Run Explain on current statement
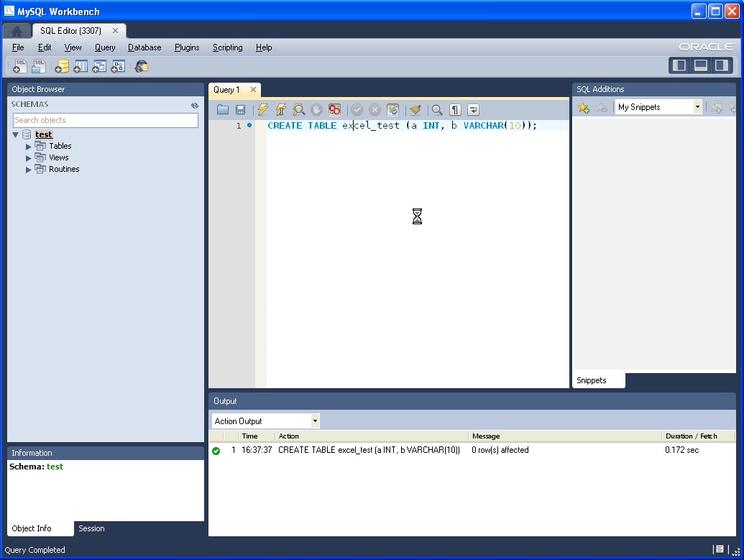744x560 pixels. (x=298, y=109)
